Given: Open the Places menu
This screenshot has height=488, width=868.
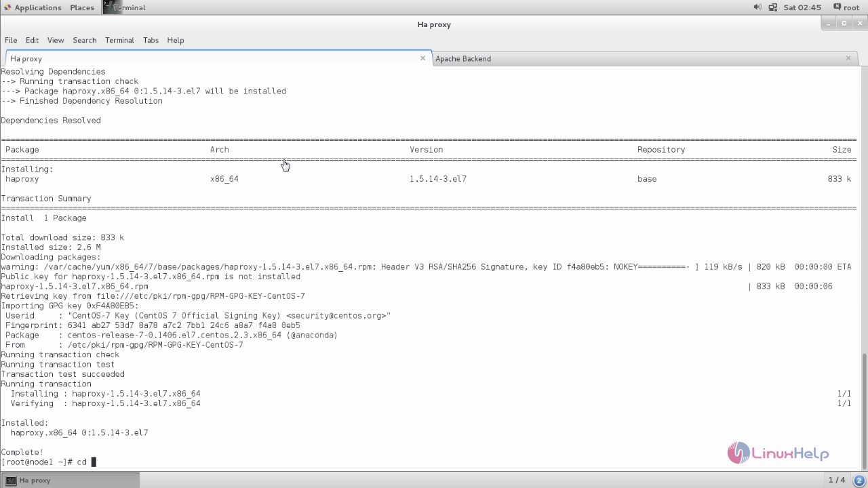Looking at the screenshot, I should pyautogui.click(x=82, y=7).
